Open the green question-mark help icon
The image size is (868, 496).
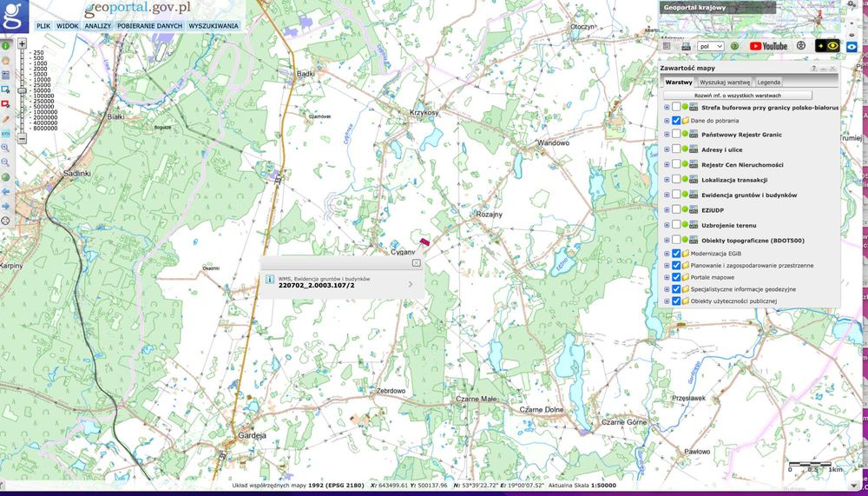point(734,46)
